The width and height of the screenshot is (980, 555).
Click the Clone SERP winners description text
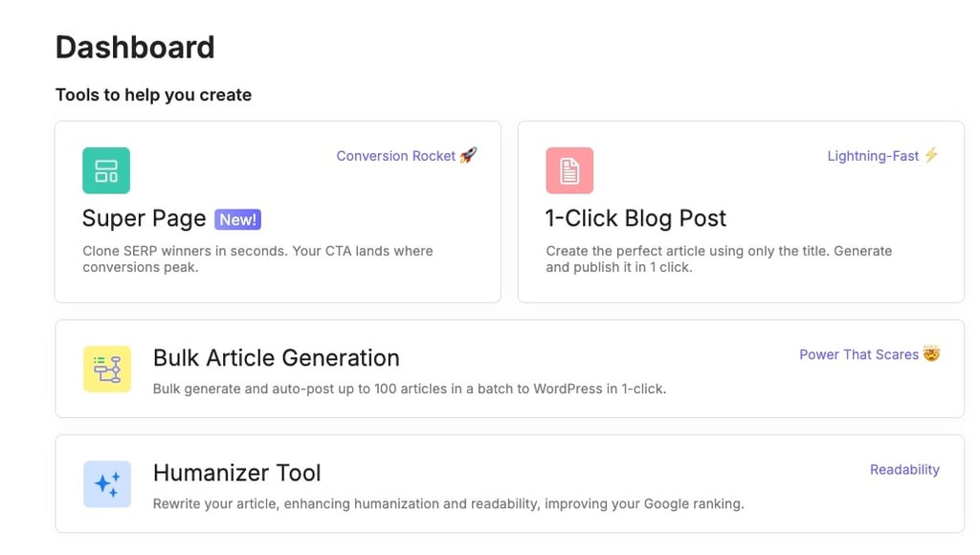(257, 258)
